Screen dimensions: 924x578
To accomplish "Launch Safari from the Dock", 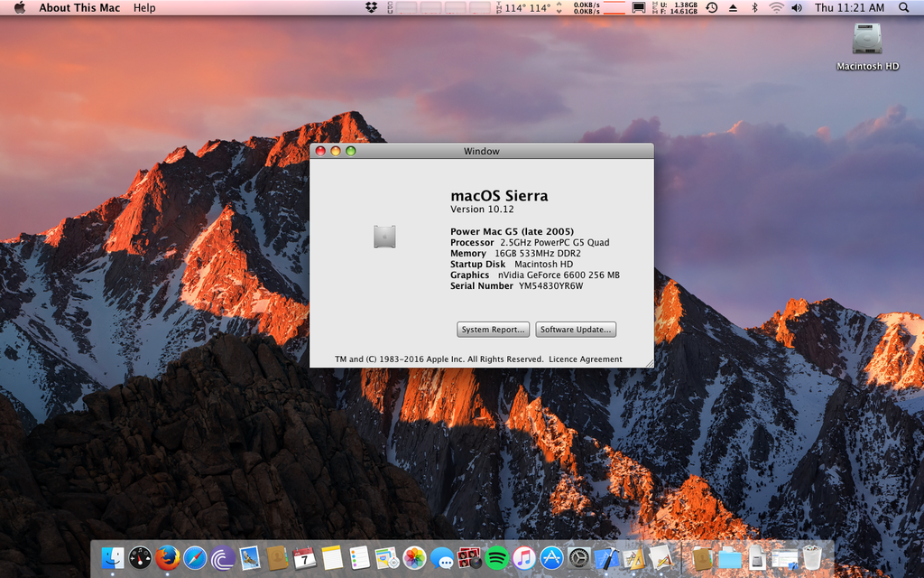I will (195, 557).
